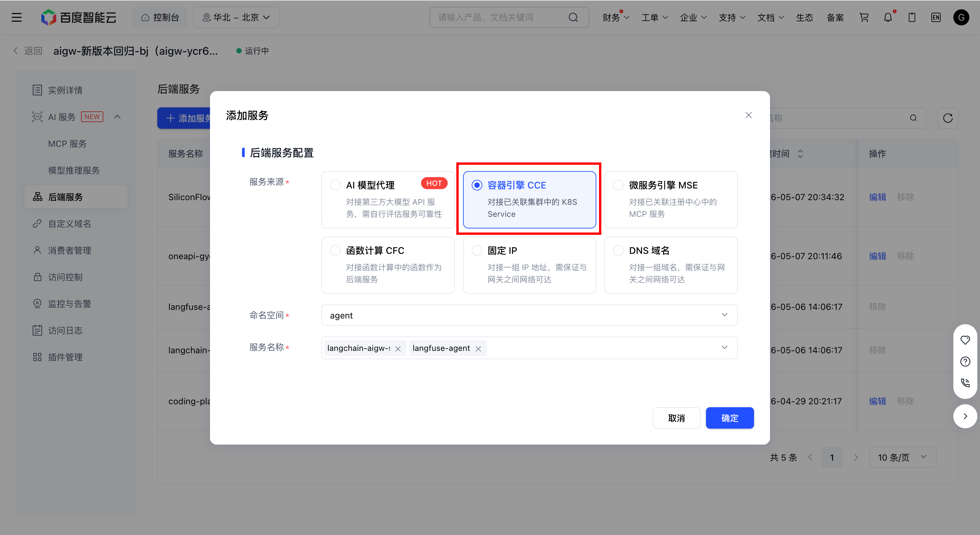Screen dimensions: 980x535
Task: Click the 控制台 console button
Action: tap(160, 18)
